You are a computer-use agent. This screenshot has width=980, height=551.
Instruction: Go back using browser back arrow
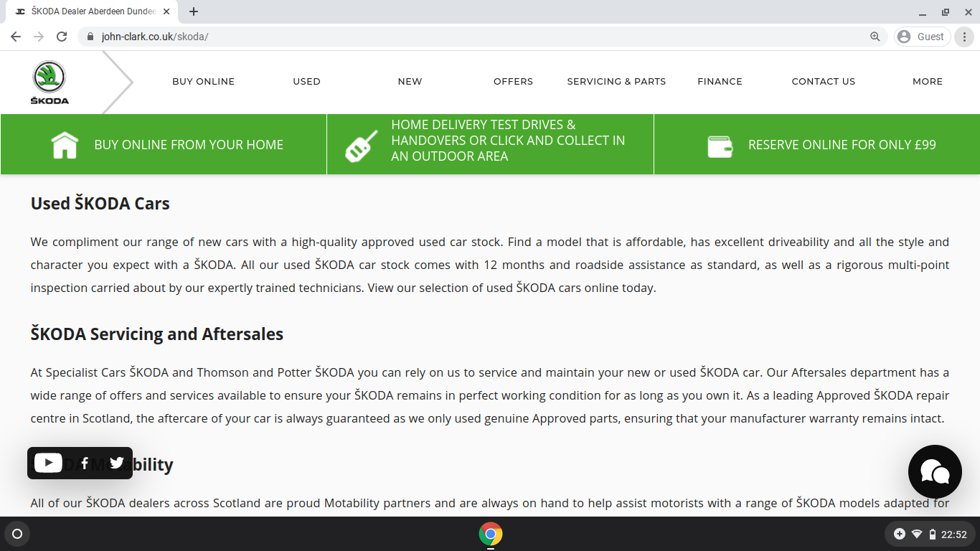(16, 37)
